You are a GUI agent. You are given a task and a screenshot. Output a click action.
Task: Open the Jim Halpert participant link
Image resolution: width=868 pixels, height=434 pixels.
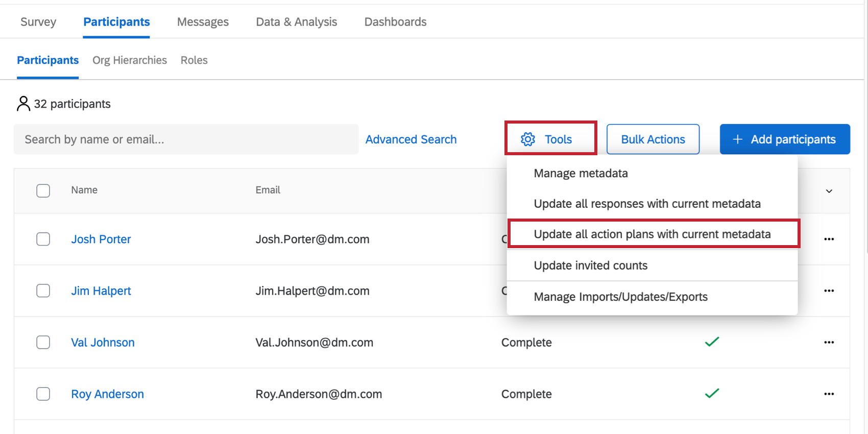[101, 291]
